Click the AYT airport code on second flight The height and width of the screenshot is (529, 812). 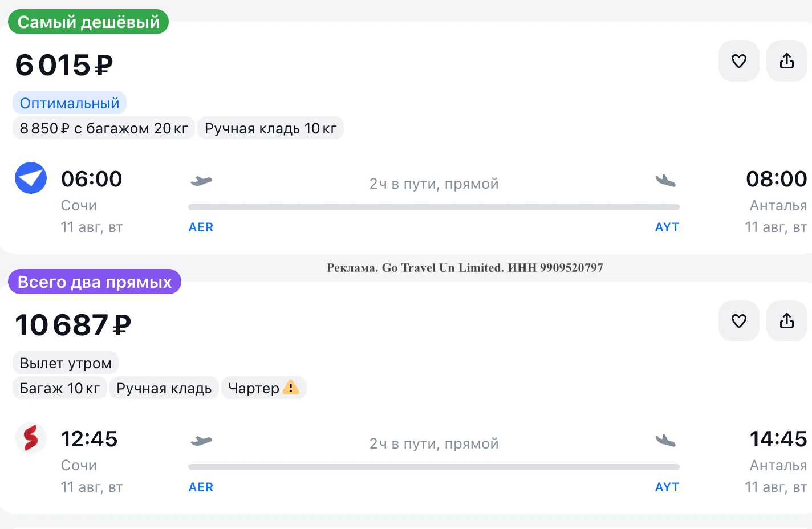[x=667, y=487]
